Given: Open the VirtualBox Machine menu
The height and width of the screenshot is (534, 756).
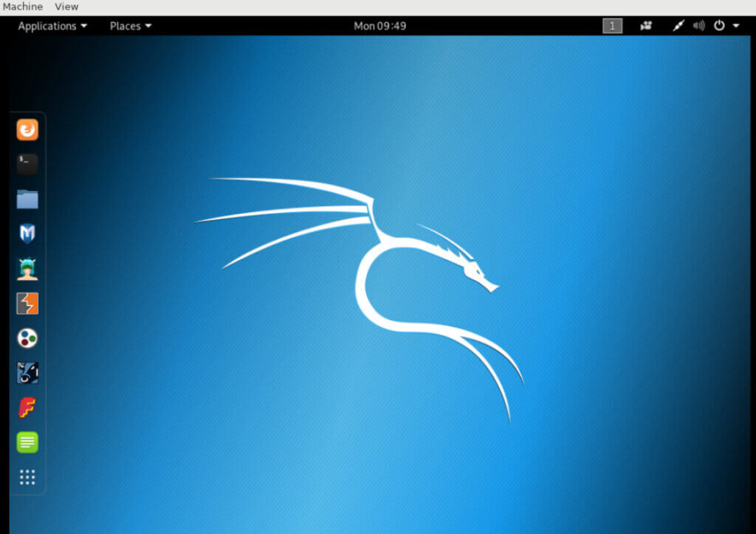Looking at the screenshot, I should click(x=22, y=7).
